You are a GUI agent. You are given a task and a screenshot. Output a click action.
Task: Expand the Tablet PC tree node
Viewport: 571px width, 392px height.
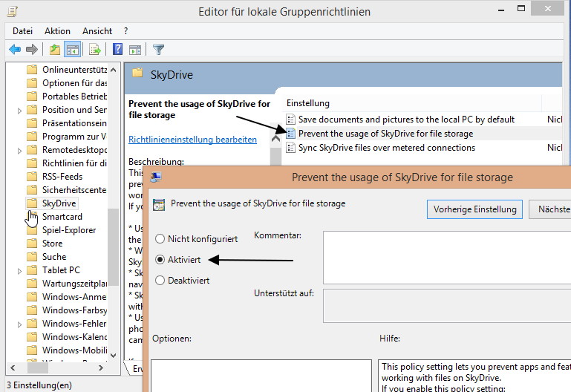click(19, 271)
